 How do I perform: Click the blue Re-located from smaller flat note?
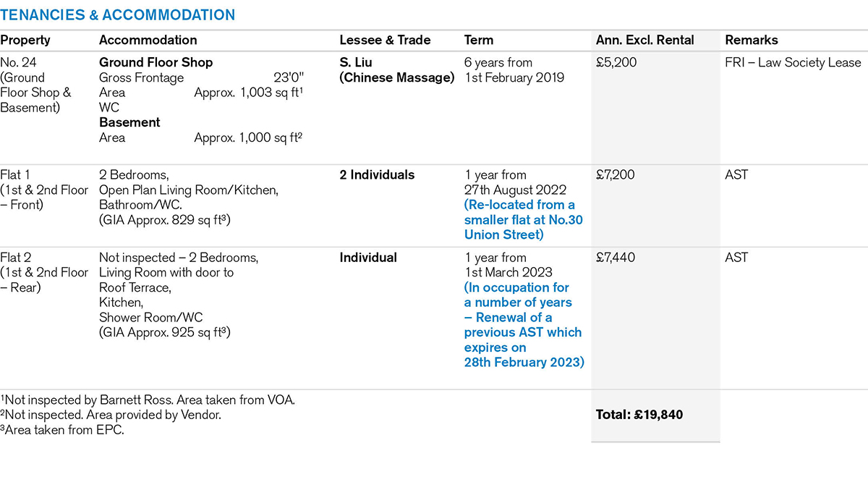click(523, 220)
